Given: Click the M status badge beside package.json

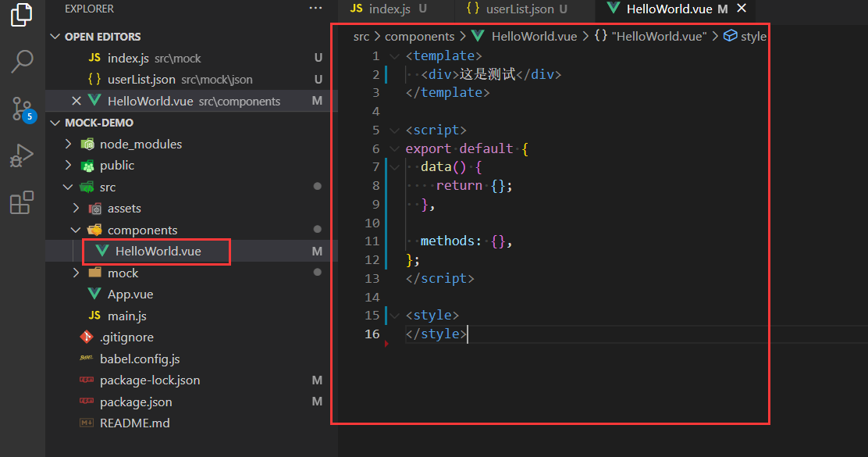Looking at the screenshot, I should (x=317, y=401).
